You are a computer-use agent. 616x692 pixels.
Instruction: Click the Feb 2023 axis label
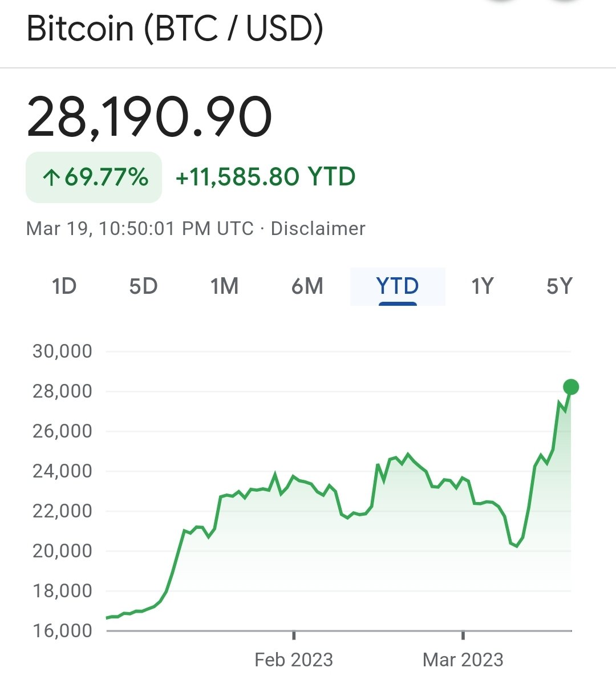[293, 660]
